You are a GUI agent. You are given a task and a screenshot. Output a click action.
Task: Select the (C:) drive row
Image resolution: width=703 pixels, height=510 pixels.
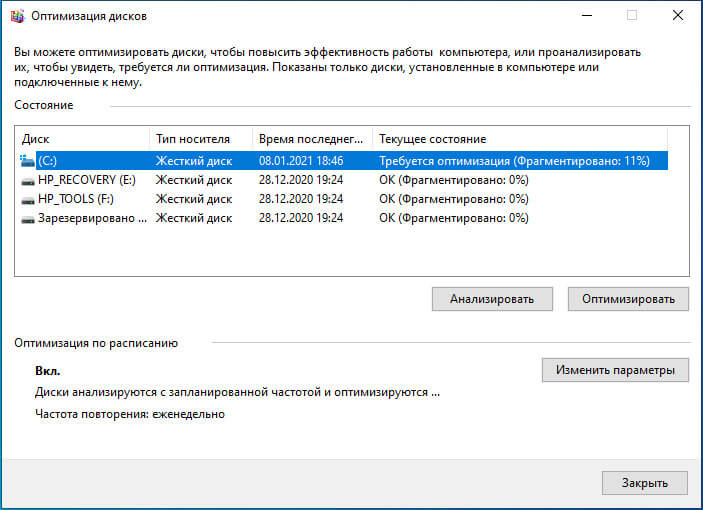(x=344, y=161)
